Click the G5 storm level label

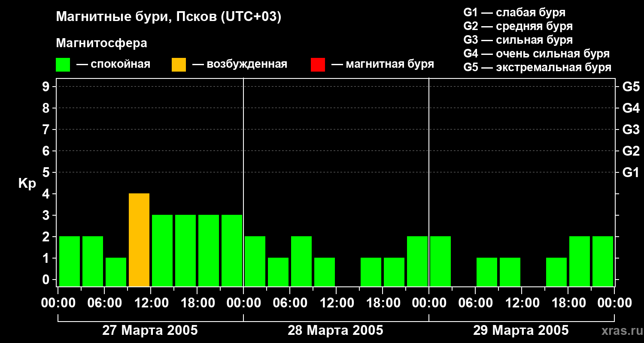(x=631, y=87)
